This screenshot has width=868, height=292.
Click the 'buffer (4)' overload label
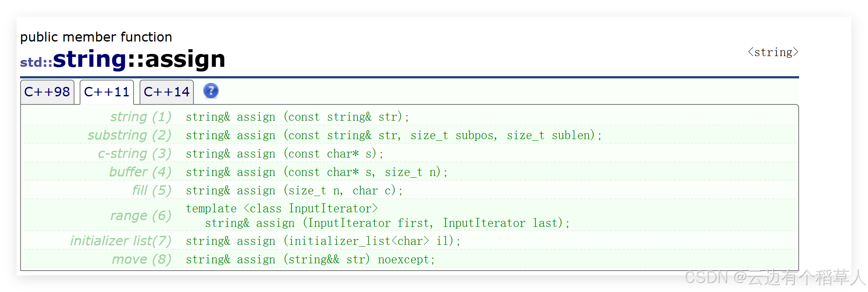pyautogui.click(x=140, y=172)
